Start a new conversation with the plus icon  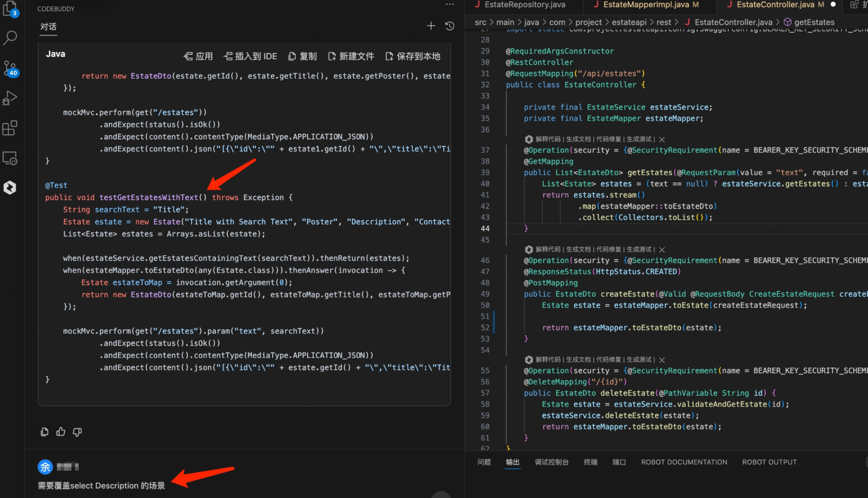point(431,26)
